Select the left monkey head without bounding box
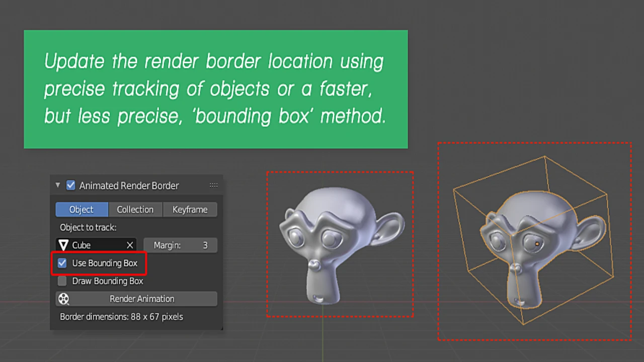This screenshot has width=644, height=362. (x=337, y=241)
